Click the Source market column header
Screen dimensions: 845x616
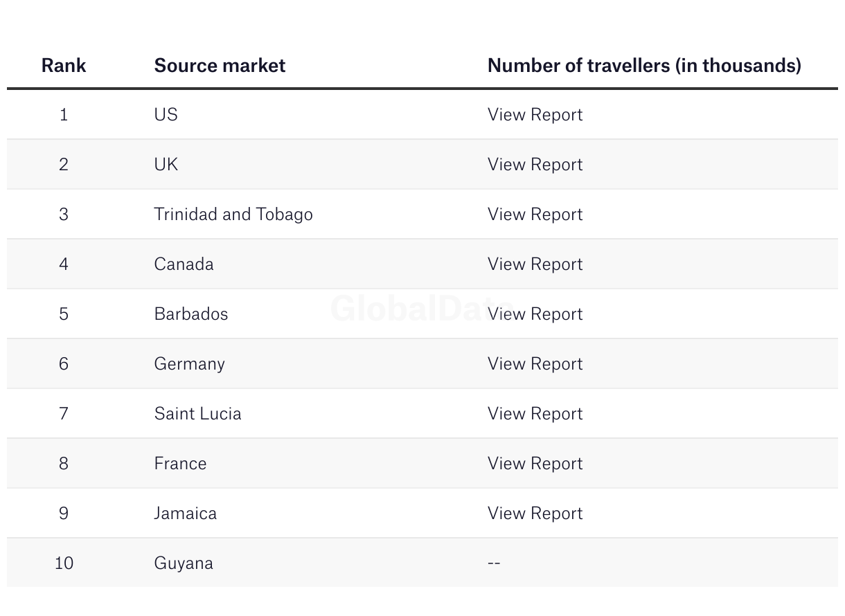pyautogui.click(x=220, y=66)
